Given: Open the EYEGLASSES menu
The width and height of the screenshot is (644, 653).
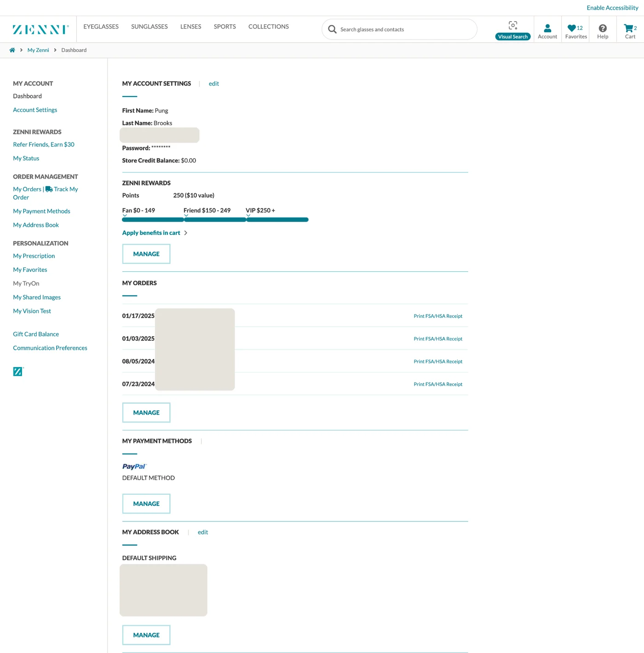Looking at the screenshot, I should tap(101, 27).
